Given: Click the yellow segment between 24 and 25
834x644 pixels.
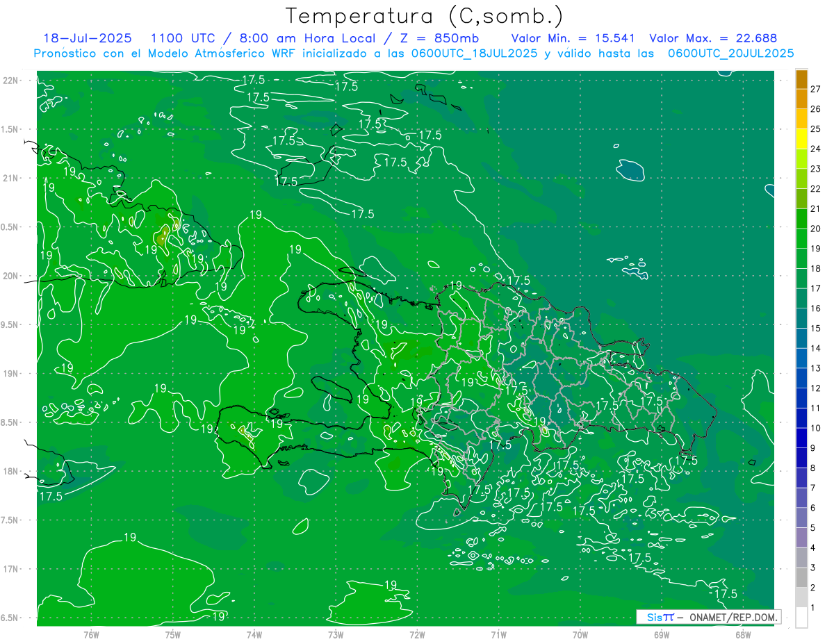Looking at the screenshot, I should click(801, 138).
